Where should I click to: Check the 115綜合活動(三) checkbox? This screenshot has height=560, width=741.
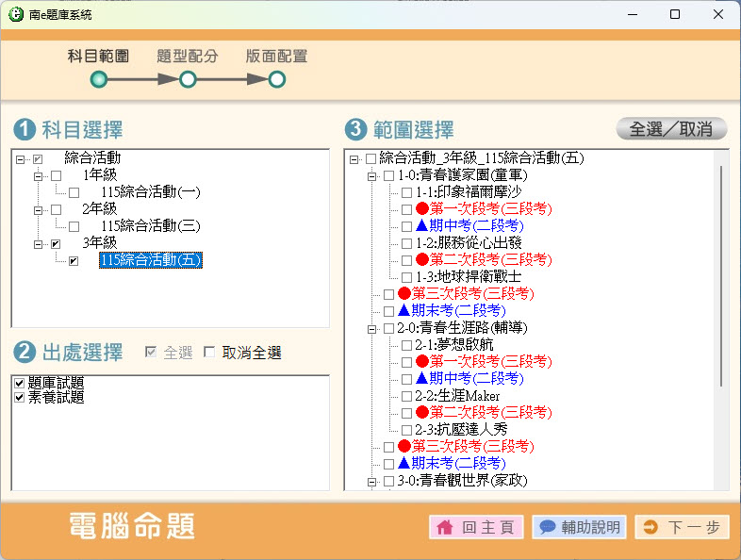[x=74, y=227]
